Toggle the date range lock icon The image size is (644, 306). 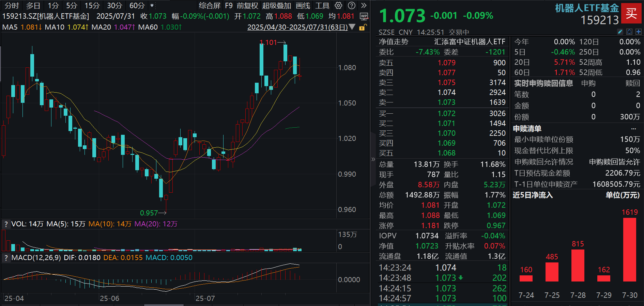(x=363, y=27)
